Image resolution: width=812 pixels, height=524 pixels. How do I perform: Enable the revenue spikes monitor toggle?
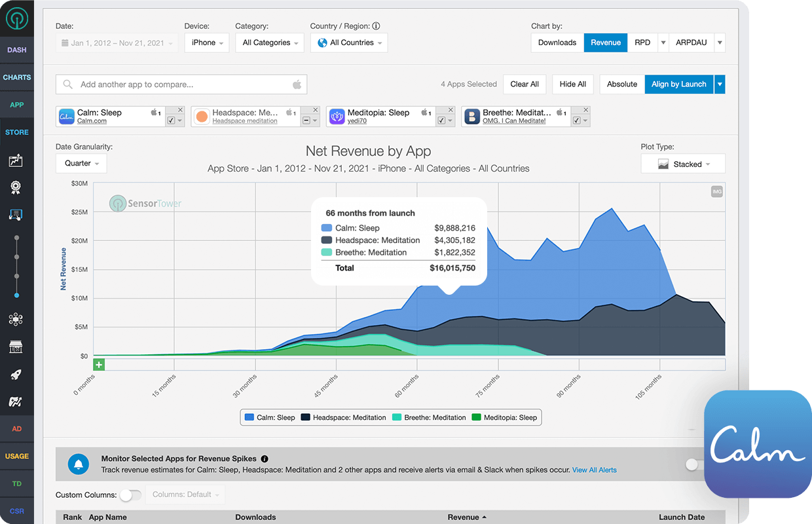pos(694,464)
